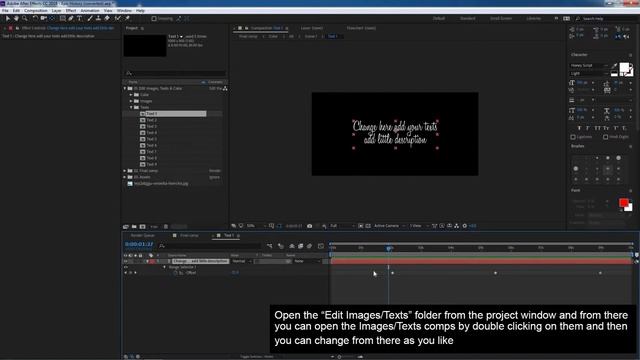Toggle the Offset property stopwatch
This screenshot has height=360, width=640.
176,273
